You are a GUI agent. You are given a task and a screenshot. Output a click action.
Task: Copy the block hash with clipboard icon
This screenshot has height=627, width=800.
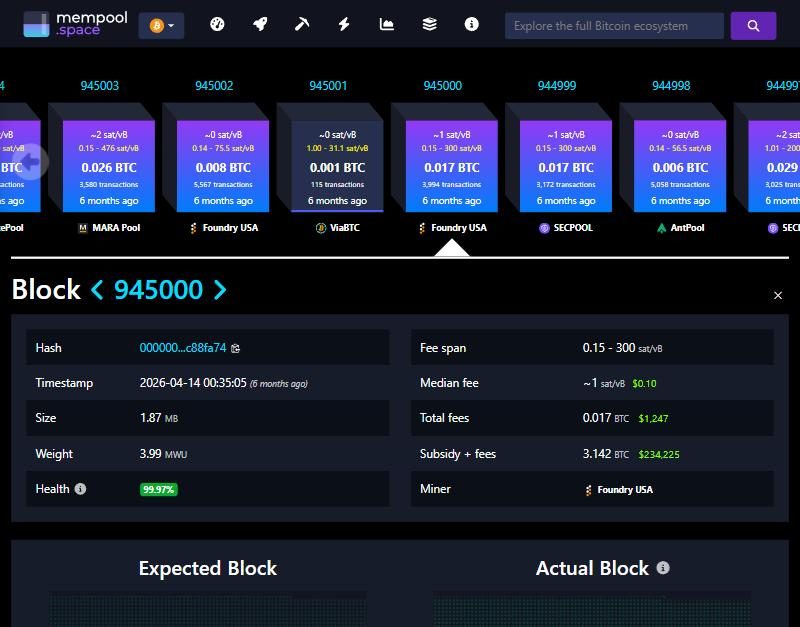pos(235,348)
